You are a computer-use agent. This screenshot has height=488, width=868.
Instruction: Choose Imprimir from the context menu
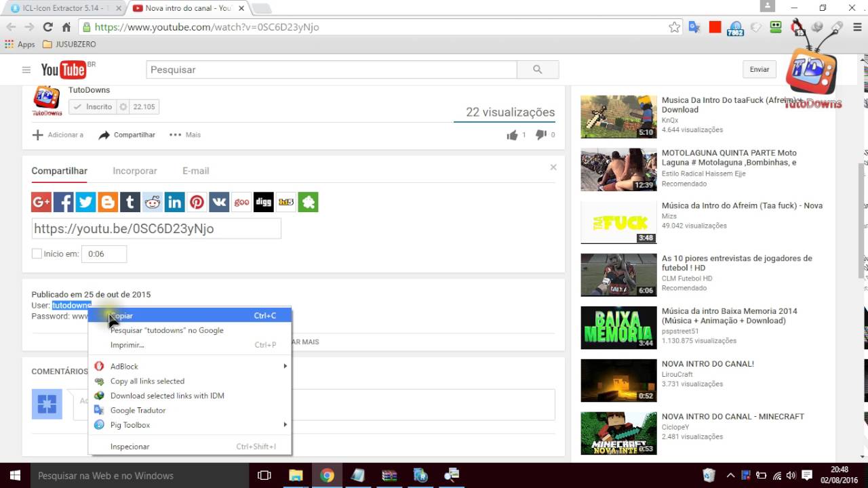(190, 345)
